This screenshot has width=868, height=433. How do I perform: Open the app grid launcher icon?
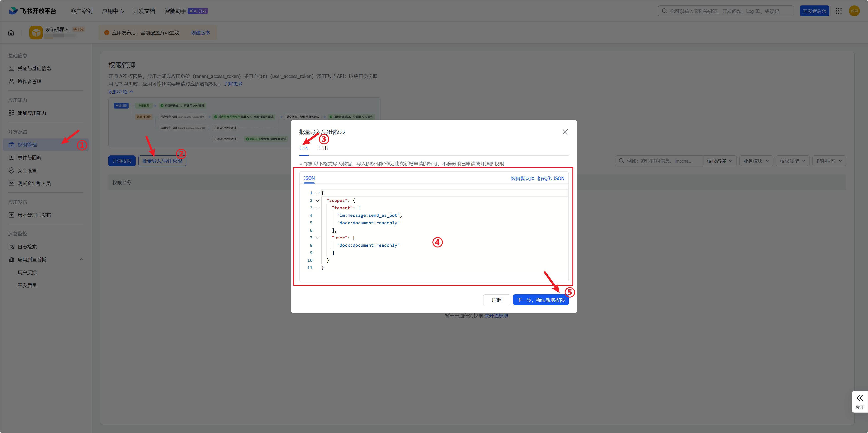[x=839, y=11]
